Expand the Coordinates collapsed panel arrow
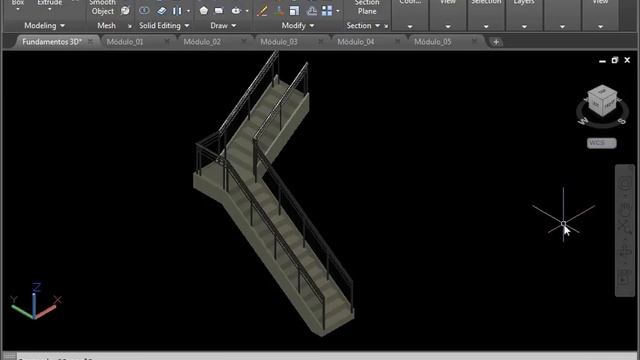The height and width of the screenshot is (360, 640). coord(410,27)
